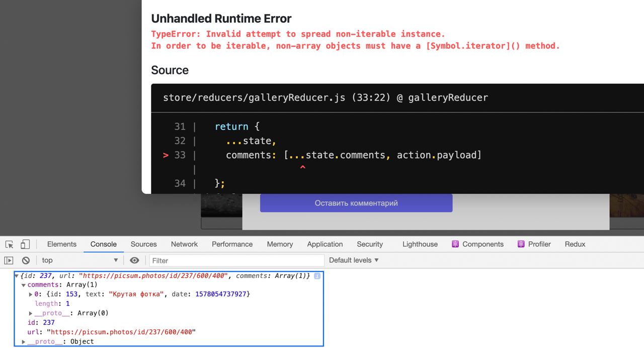Click the blue info badge on logged object
This screenshot has height=348, width=644.
point(317,276)
